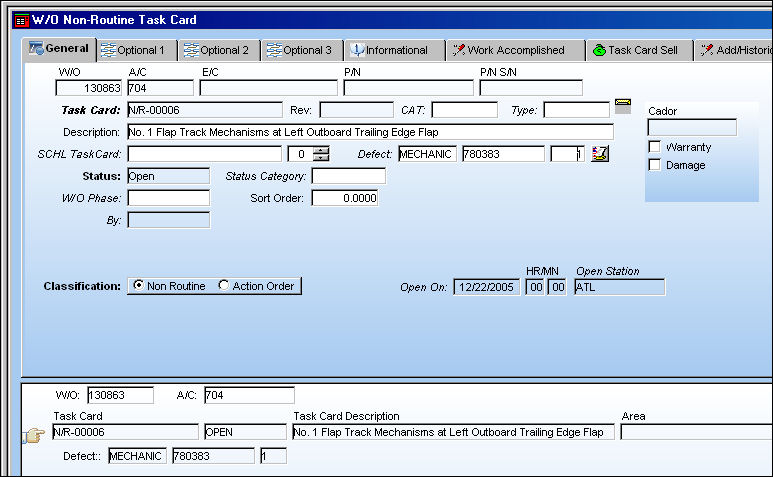The width and height of the screenshot is (773, 477).
Task: Select the Non Routine classification option
Action: point(139,285)
